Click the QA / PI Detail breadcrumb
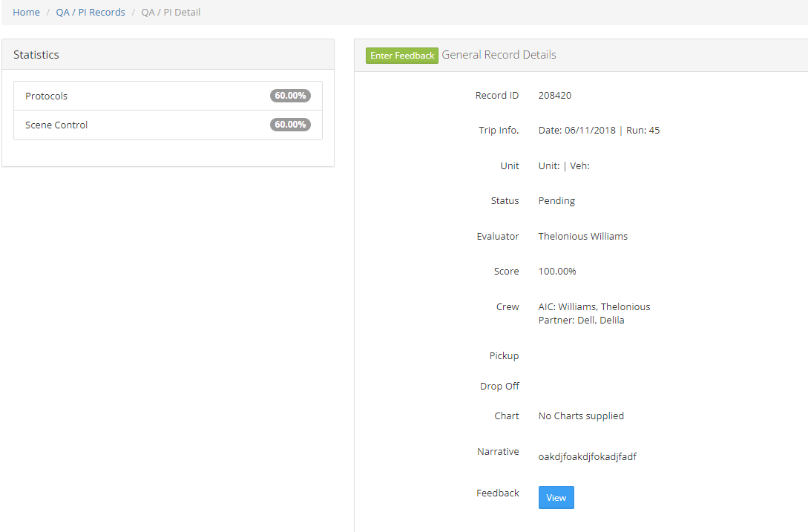This screenshot has width=808, height=532. [171, 13]
